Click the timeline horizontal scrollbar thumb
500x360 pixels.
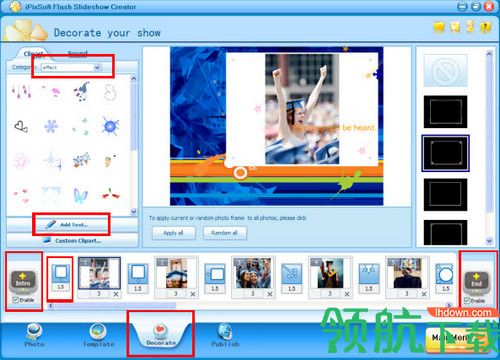115,305
